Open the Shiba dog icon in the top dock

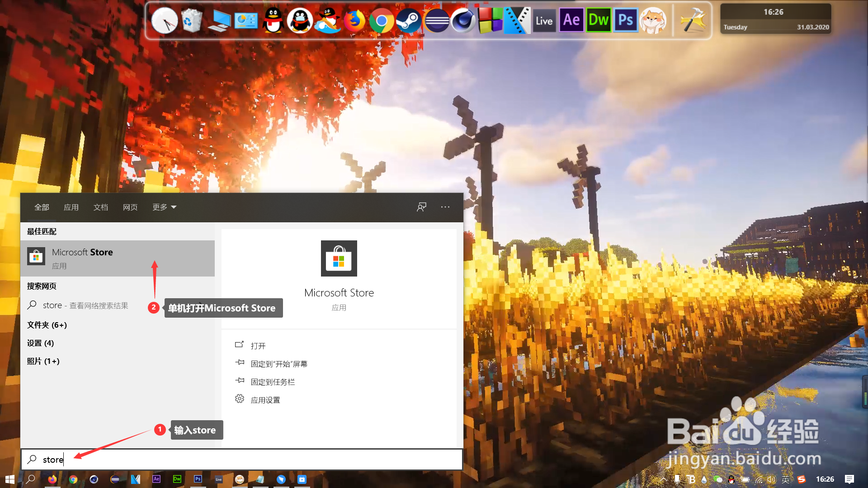[x=653, y=21]
